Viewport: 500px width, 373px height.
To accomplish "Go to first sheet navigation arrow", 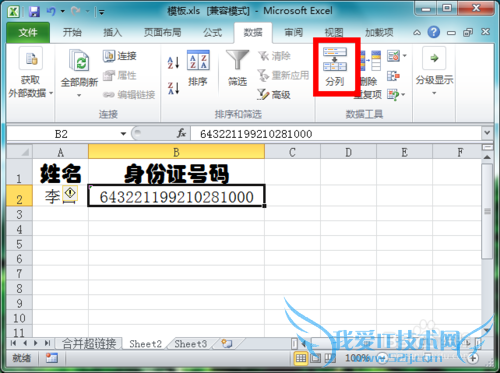I will click(13, 343).
